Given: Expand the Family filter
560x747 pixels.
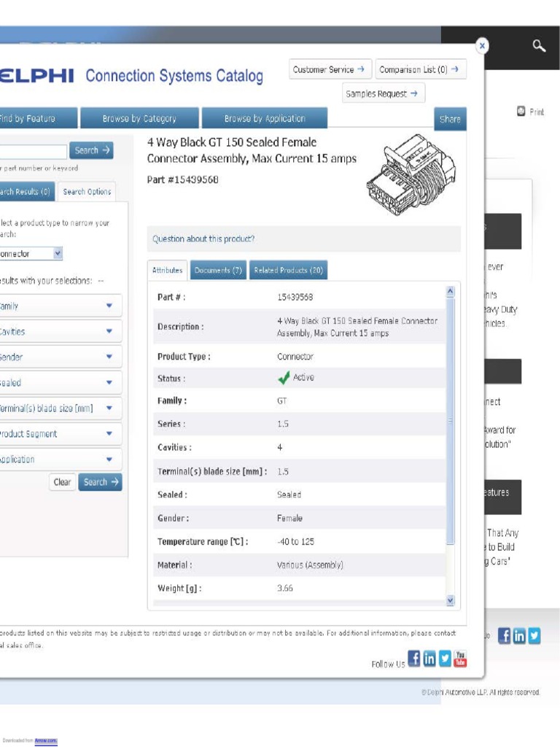Looking at the screenshot, I should click(x=61, y=306).
